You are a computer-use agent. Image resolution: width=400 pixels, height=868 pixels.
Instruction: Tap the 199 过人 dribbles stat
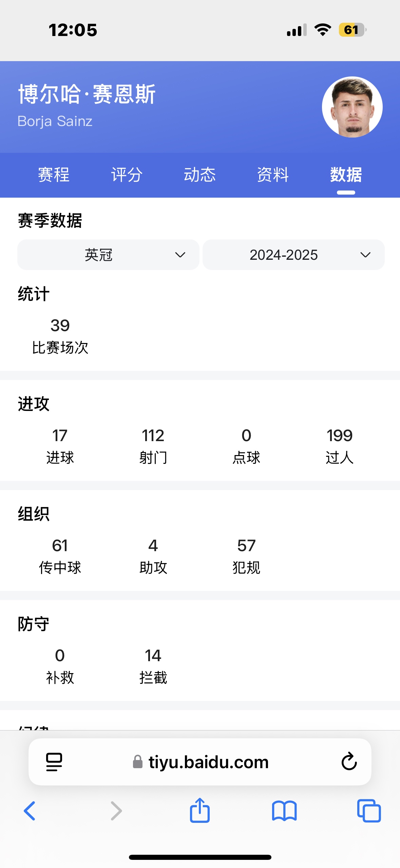click(x=340, y=446)
